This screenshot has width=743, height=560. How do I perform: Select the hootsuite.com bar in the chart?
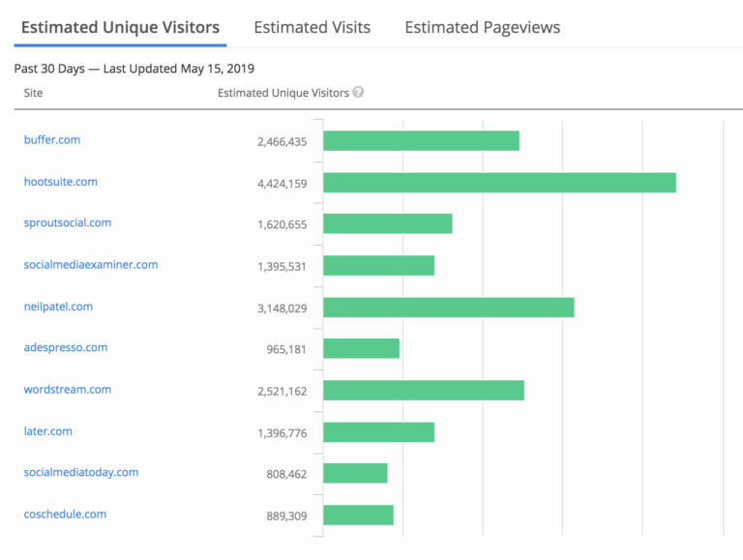point(499,183)
